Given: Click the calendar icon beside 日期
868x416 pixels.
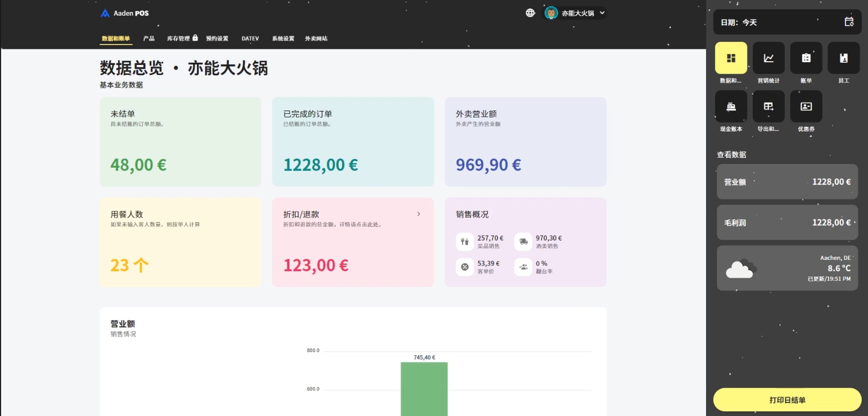Looking at the screenshot, I should pyautogui.click(x=848, y=22).
